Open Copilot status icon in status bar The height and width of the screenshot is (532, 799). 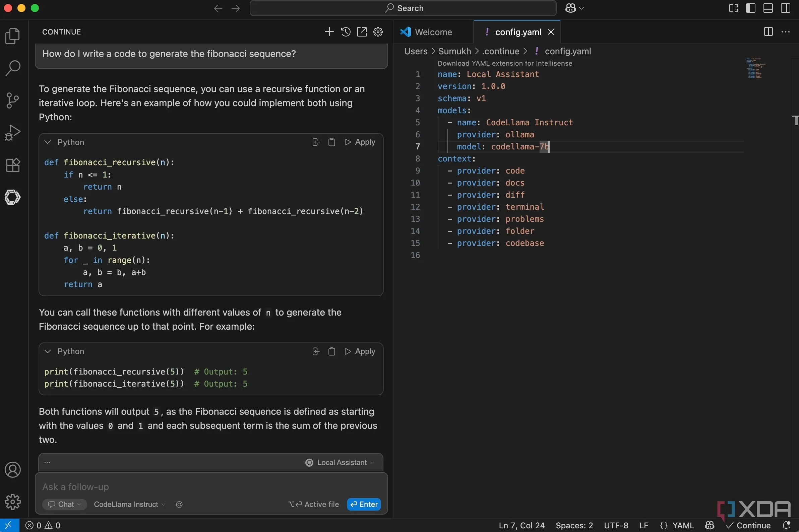click(x=710, y=525)
